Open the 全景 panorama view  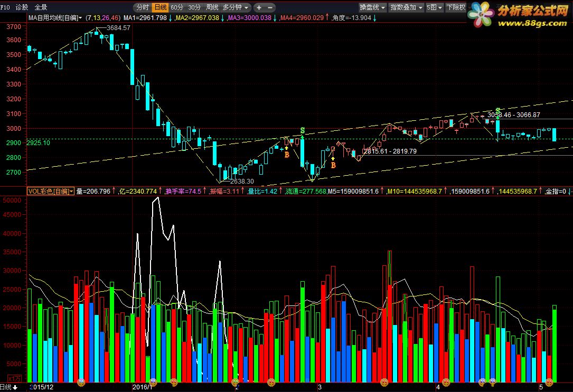pyautogui.click(x=41, y=7)
